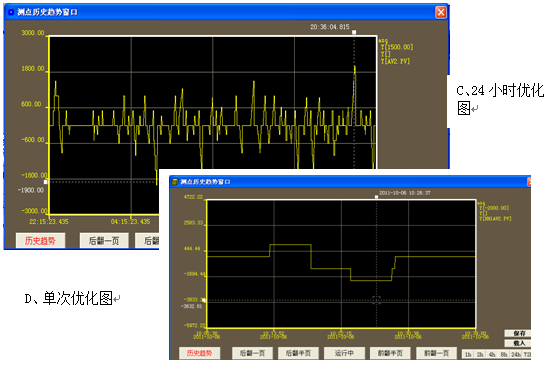Click 后翻一页 in the 24-hour trend window

pyautogui.click(x=104, y=241)
